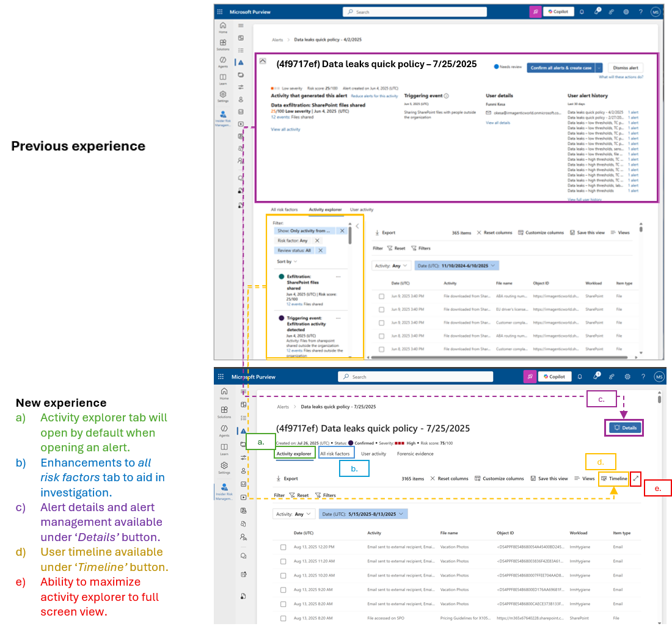Screen dimensions: 672x629
Task: Open Copilot button in new experience header
Action: point(555,377)
